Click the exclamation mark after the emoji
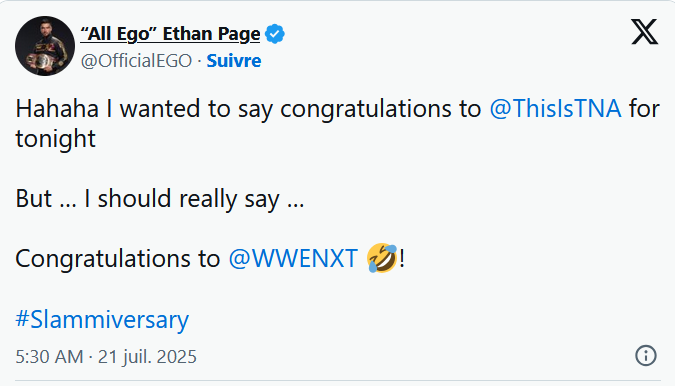Screen dimensions: 675x386 pyautogui.click(x=402, y=258)
